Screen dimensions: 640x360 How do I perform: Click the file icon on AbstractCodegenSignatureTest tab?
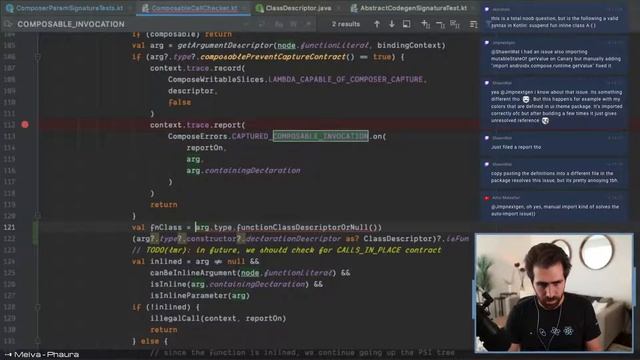point(354,8)
